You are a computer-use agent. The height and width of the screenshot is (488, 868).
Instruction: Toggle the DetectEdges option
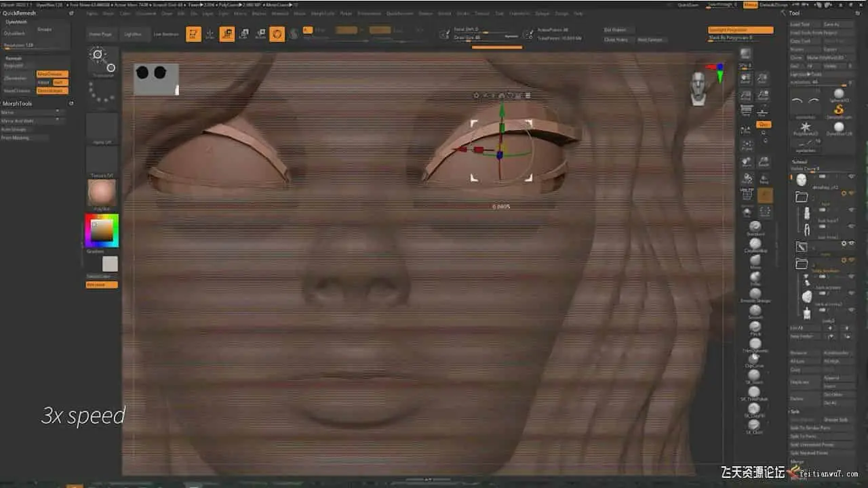(52, 90)
